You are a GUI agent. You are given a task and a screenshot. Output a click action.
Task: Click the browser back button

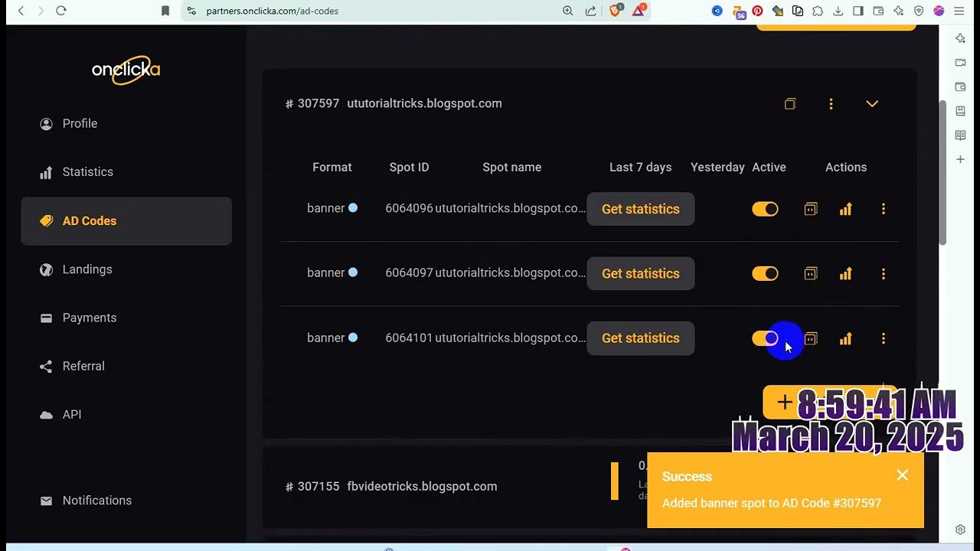tap(21, 11)
